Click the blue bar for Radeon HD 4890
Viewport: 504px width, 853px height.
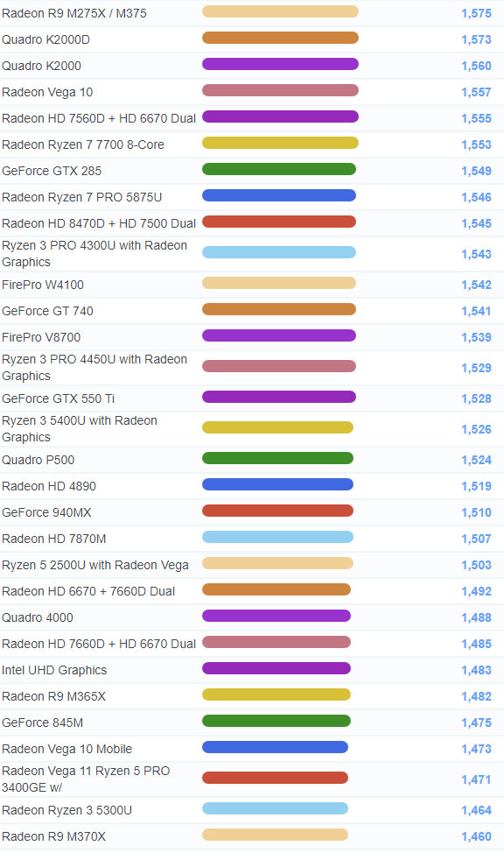278,484
